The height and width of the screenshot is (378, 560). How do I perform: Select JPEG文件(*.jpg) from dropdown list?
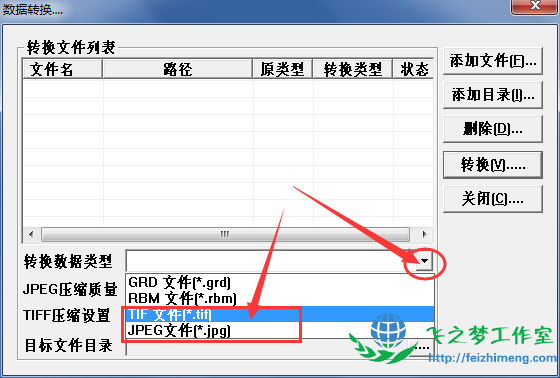(280, 330)
